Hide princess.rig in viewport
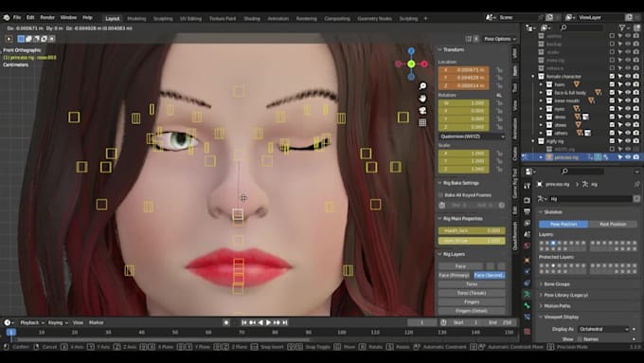This screenshot has width=644, height=363. [x=628, y=157]
